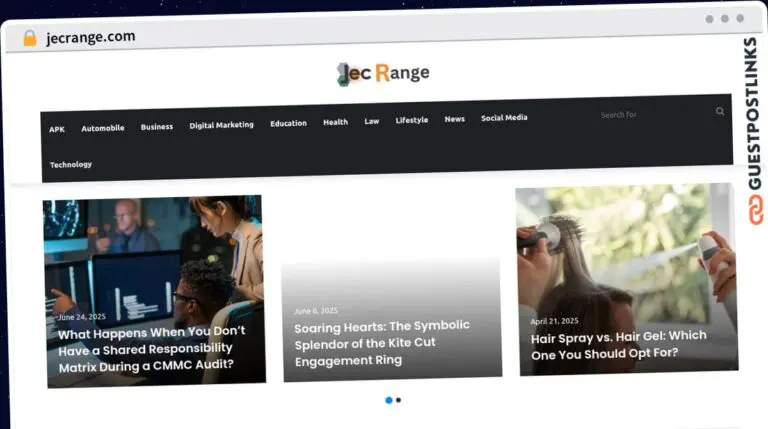768x429 pixels.
Task: Navigate to the Education section
Action: pyautogui.click(x=288, y=123)
